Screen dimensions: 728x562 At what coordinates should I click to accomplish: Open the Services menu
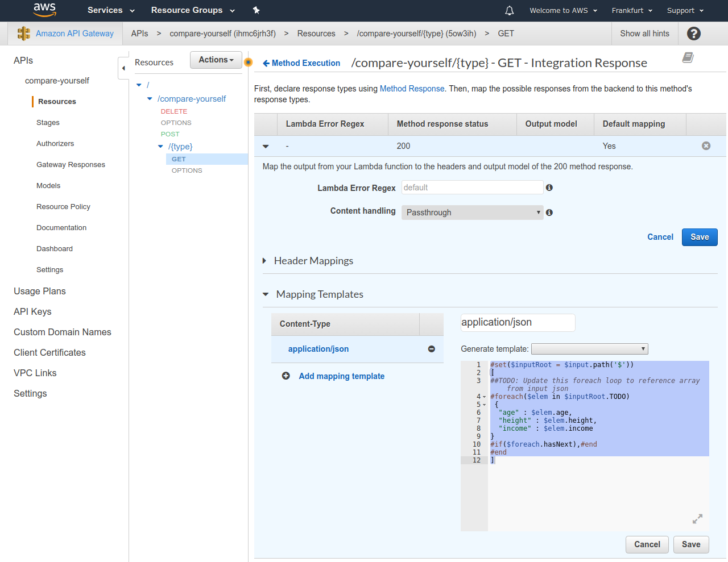tap(111, 10)
